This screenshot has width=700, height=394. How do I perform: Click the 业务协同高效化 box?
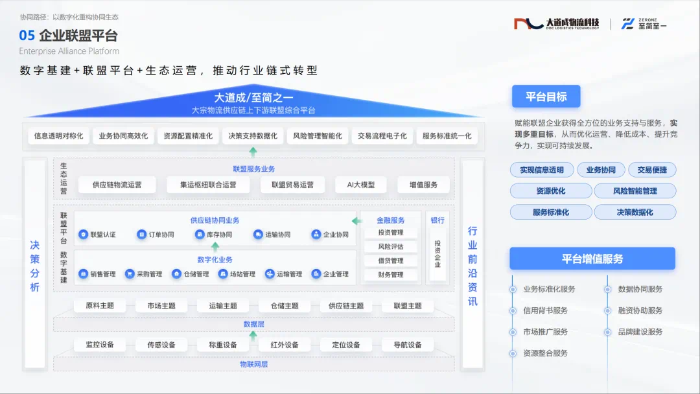123,136
